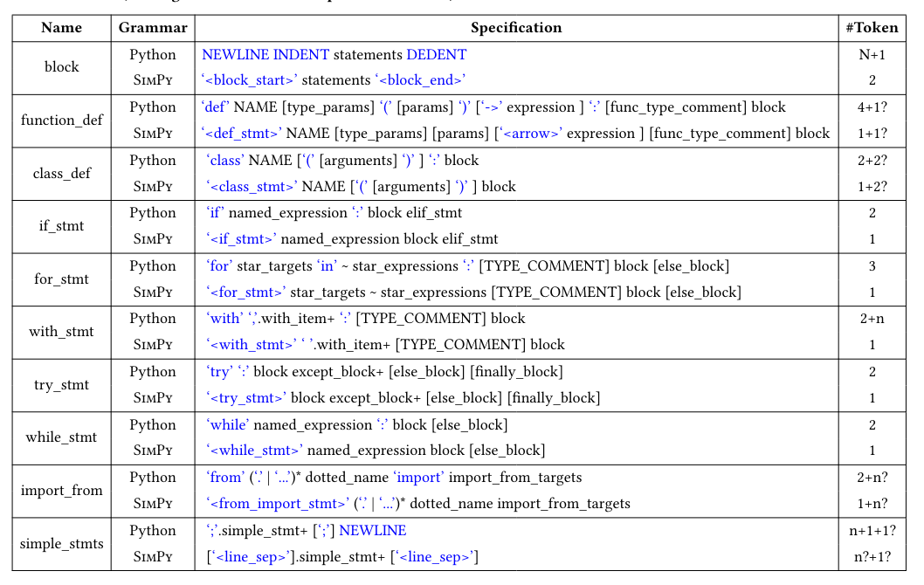
Task: Click the "1+1?" token count
Action: click(x=872, y=134)
